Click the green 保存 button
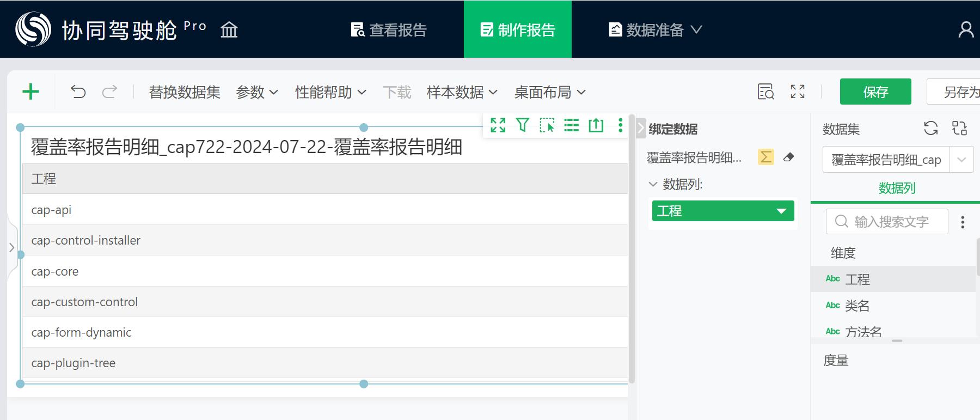The width and height of the screenshot is (980, 420). click(x=875, y=92)
